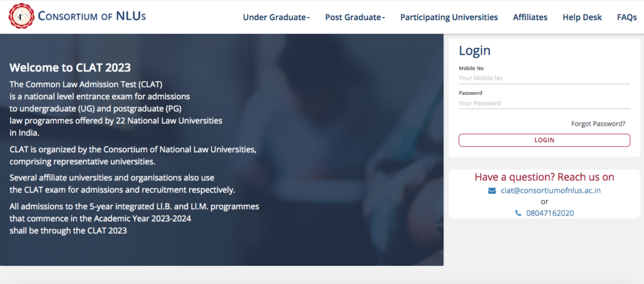The image size is (644, 284).
Task: Click the Login heading in the form
Action: (475, 52)
